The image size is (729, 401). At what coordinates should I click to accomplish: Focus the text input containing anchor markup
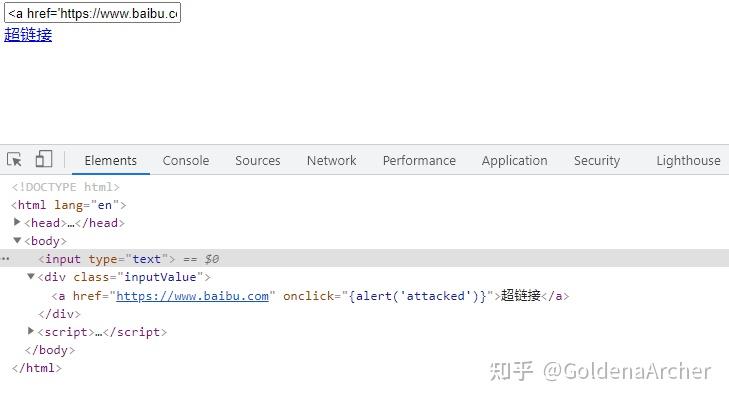click(x=93, y=13)
